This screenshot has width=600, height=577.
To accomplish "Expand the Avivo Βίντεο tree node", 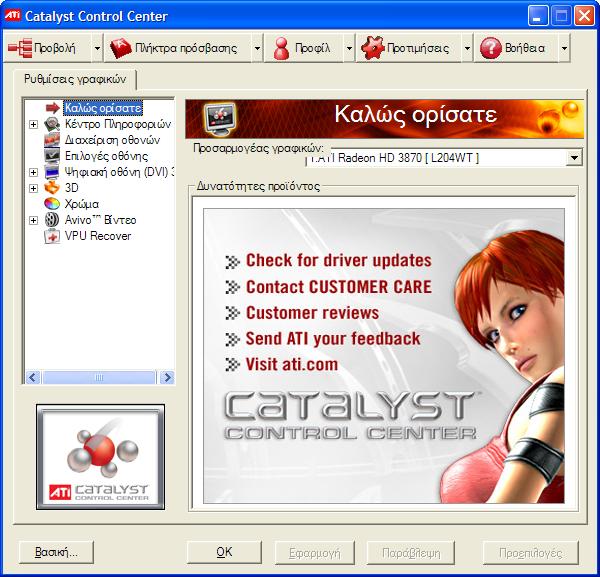I will [33, 220].
